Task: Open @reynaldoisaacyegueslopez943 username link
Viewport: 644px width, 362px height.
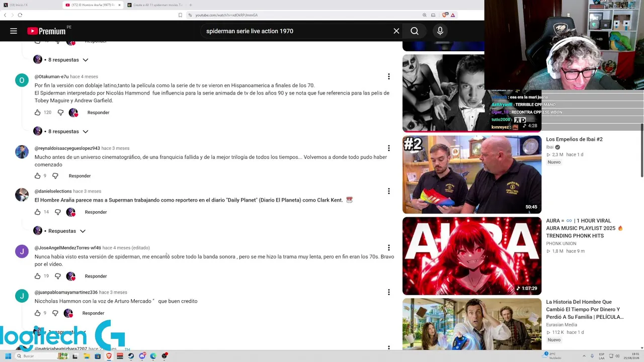Action: (x=67, y=148)
